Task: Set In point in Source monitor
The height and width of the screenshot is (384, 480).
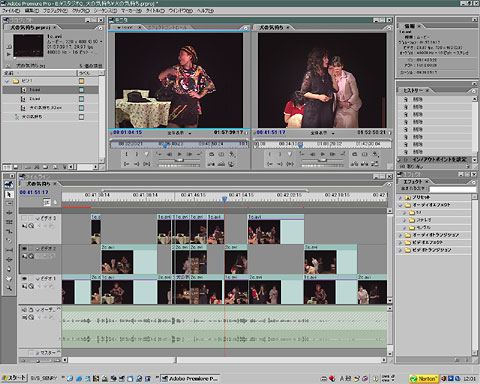Action: (127, 154)
